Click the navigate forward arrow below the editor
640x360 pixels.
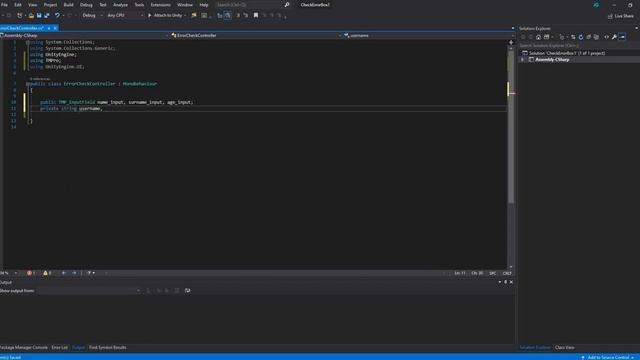tap(74, 273)
